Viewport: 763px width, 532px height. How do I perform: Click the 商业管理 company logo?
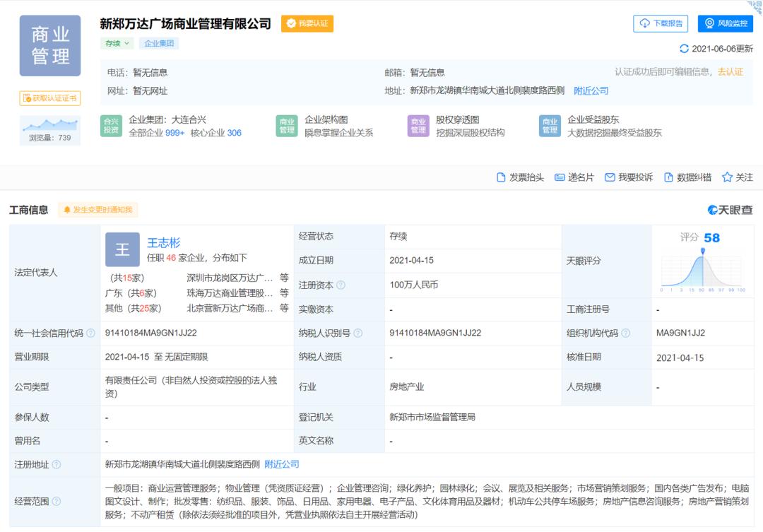click(50, 46)
